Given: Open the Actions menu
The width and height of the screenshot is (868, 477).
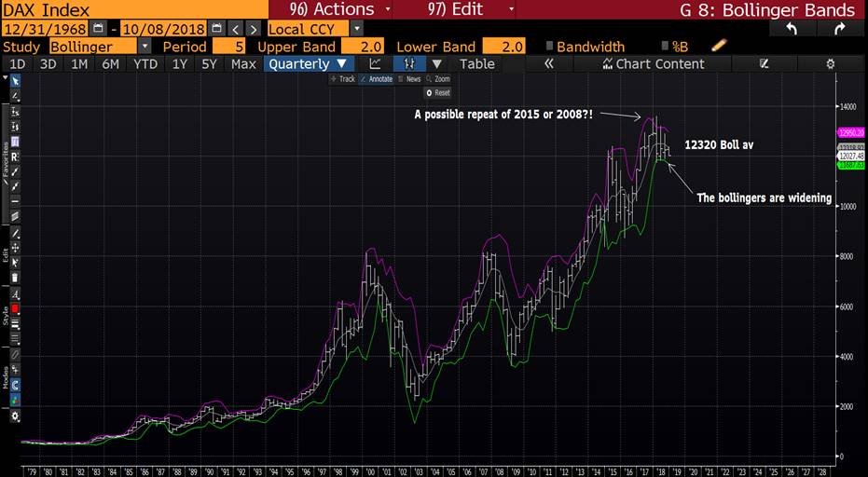Looking at the screenshot, I should point(329,10).
